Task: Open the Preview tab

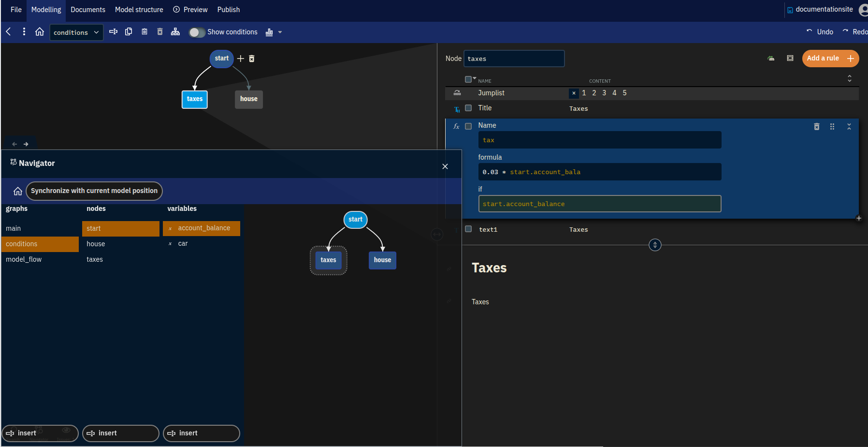Action: click(190, 10)
